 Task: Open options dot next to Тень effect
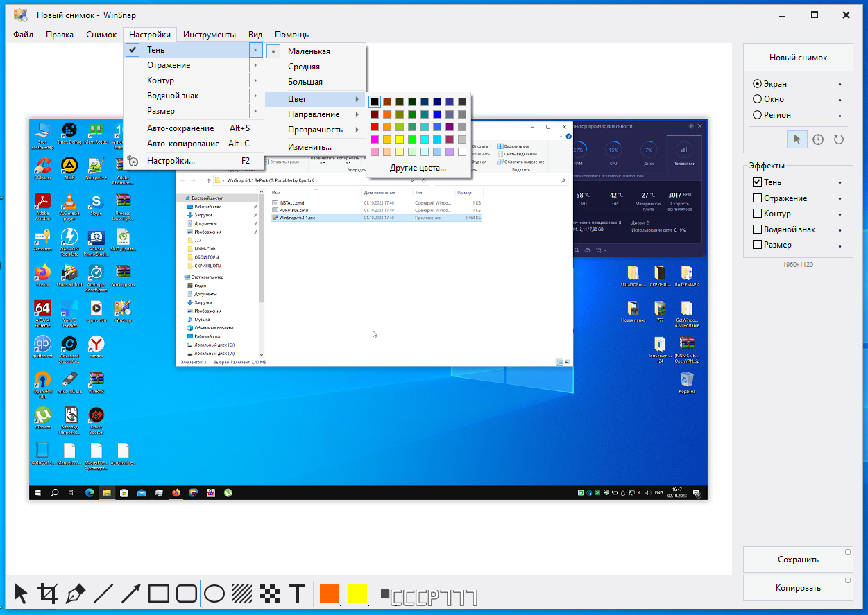[x=840, y=183]
